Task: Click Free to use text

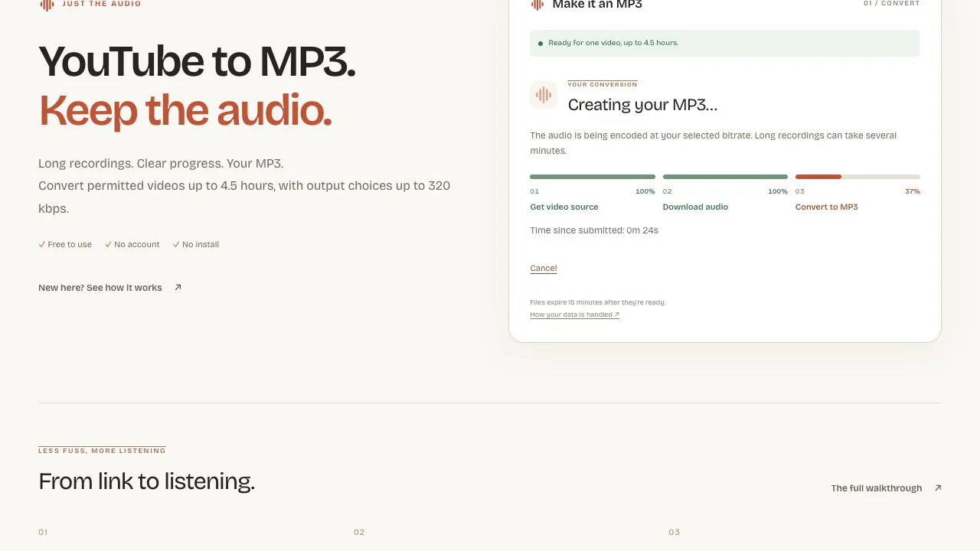Action: [x=70, y=245]
